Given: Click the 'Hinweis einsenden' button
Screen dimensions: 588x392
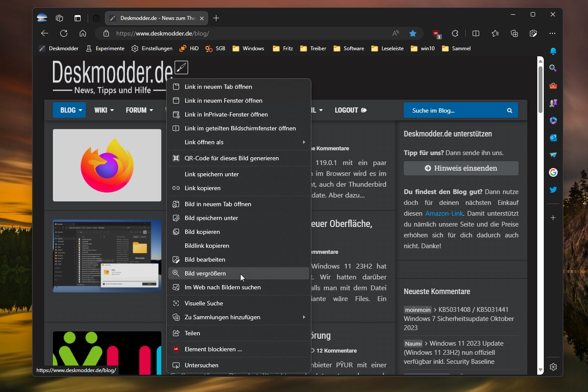Looking at the screenshot, I should click(x=461, y=168).
